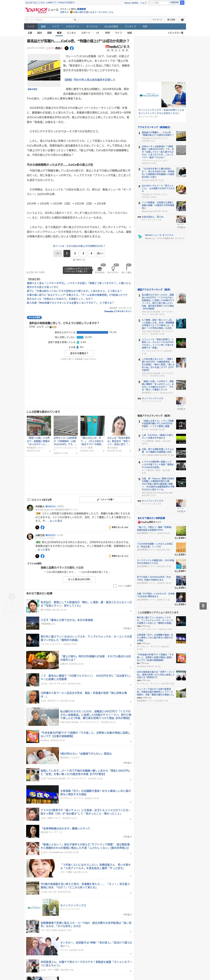Share 中井彰人's comment on X

click(x=37, y=527)
